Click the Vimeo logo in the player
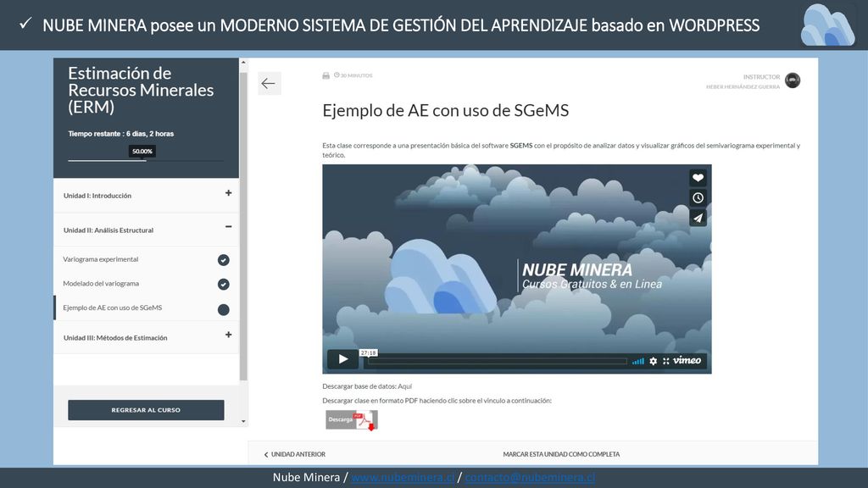Viewport: 868px width, 488px height. pos(687,360)
